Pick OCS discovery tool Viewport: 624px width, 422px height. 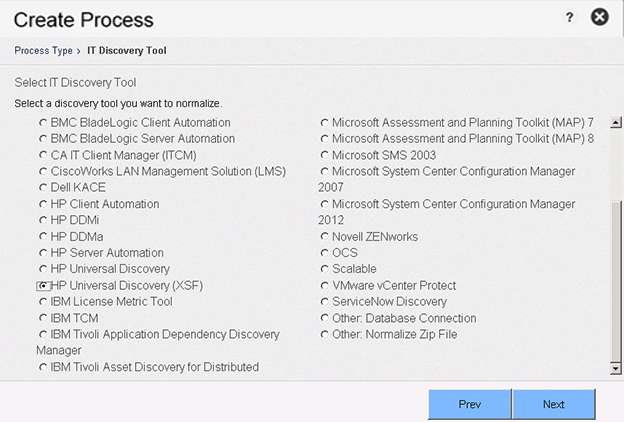(x=325, y=253)
